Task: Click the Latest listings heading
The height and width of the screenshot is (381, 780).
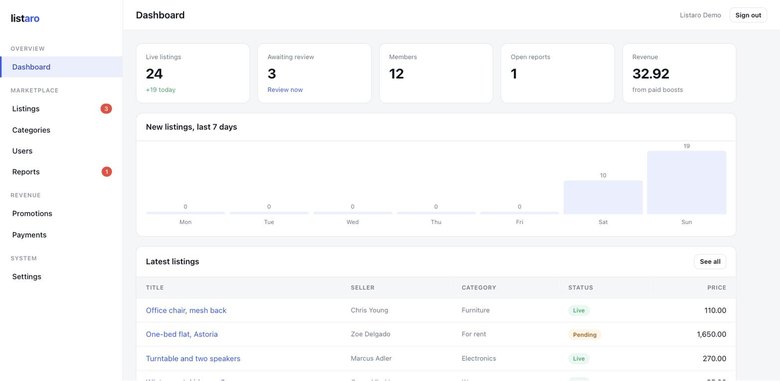Action: [x=173, y=262]
